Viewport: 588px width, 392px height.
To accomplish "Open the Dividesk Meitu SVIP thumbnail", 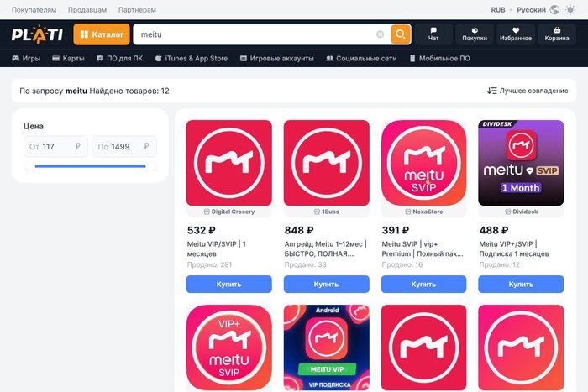I will pos(521,163).
